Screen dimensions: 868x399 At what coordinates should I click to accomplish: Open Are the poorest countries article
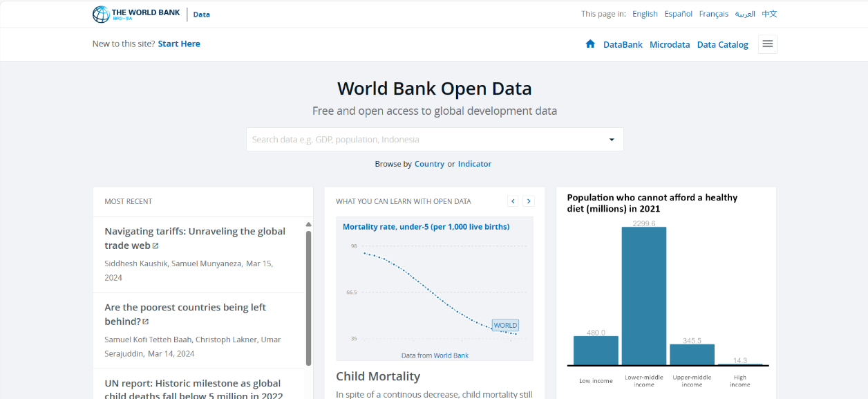pyautogui.click(x=185, y=315)
